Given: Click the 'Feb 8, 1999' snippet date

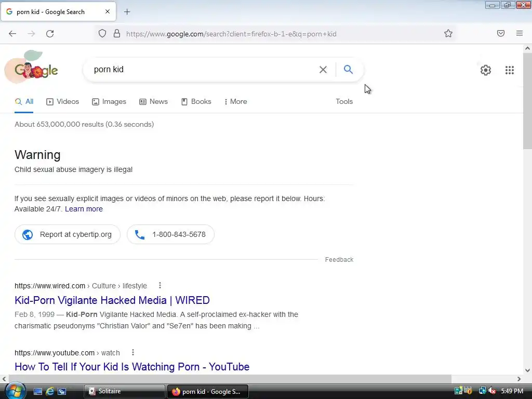Looking at the screenshot, I should point(35,314).
